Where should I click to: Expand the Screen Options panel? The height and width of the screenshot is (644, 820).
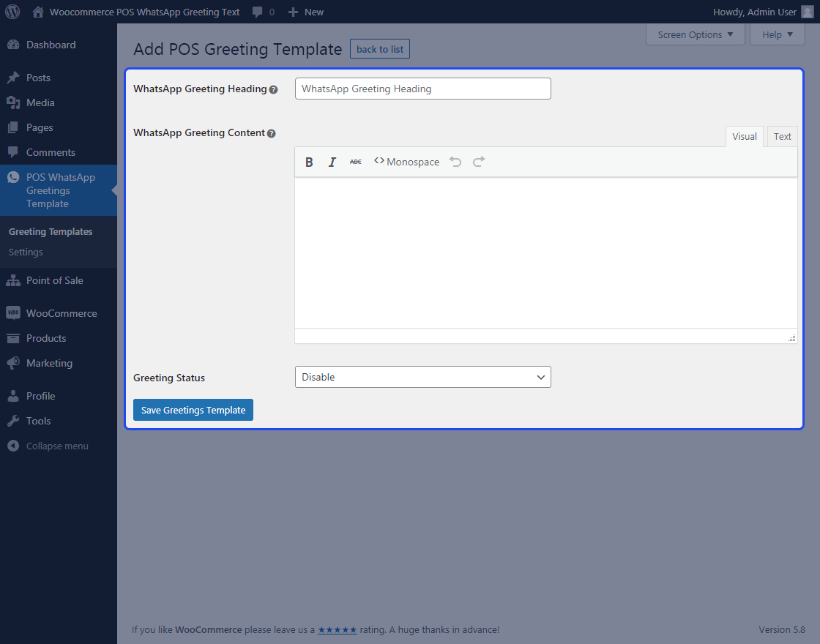pyautogui.click(x=695, y=34)
